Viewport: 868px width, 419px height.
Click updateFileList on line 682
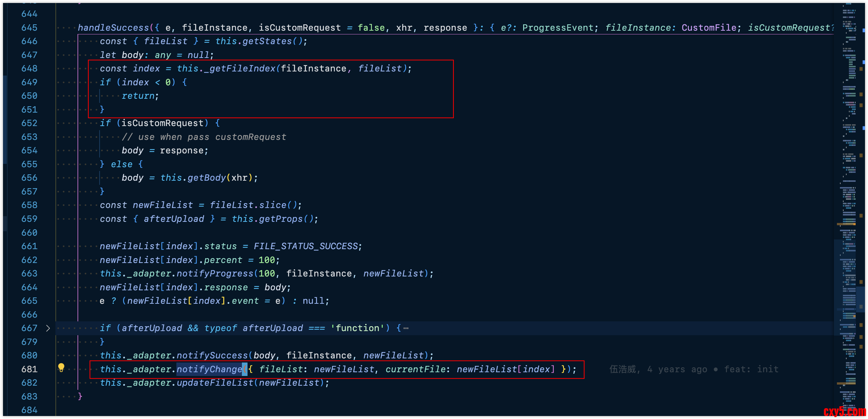click(215, 383)
